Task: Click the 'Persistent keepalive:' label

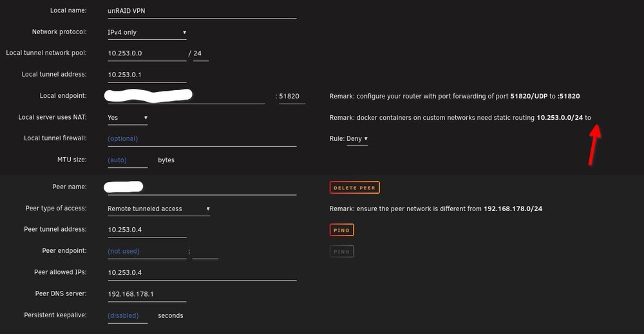Action: click(55, 315)
